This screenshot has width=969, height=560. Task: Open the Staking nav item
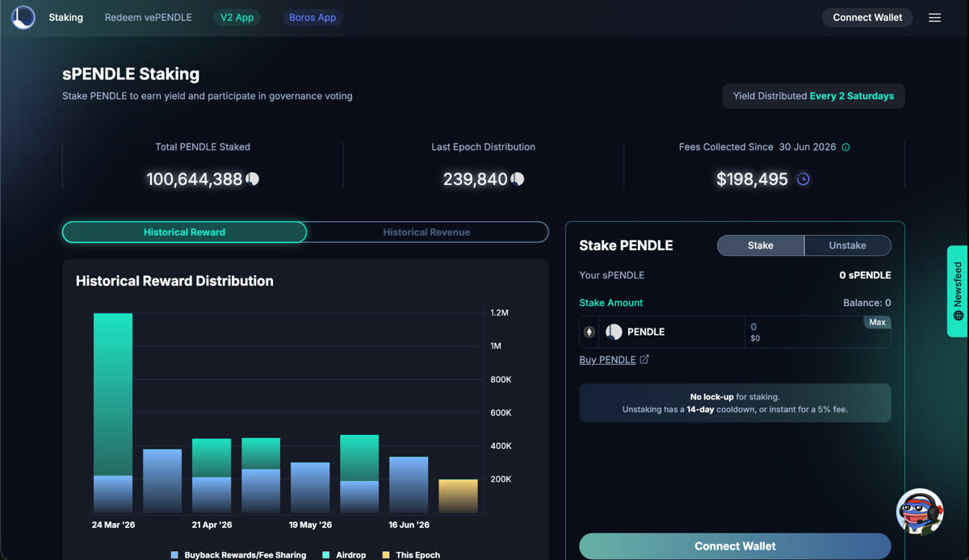click(65, 17)
